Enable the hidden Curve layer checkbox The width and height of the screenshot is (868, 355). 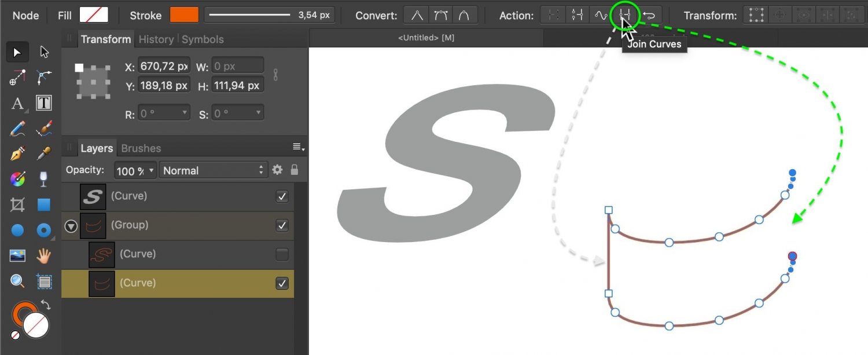click(x=282, y=254)
